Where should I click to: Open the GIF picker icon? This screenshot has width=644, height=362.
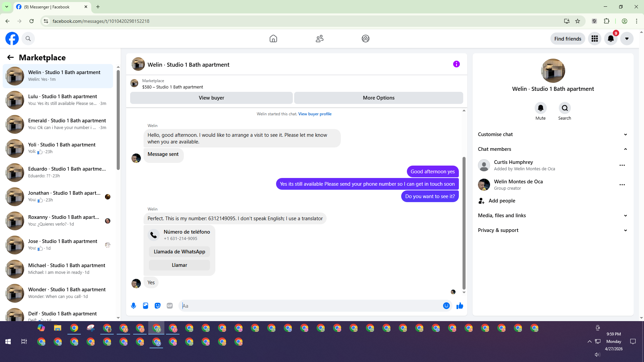click(170, 306)
